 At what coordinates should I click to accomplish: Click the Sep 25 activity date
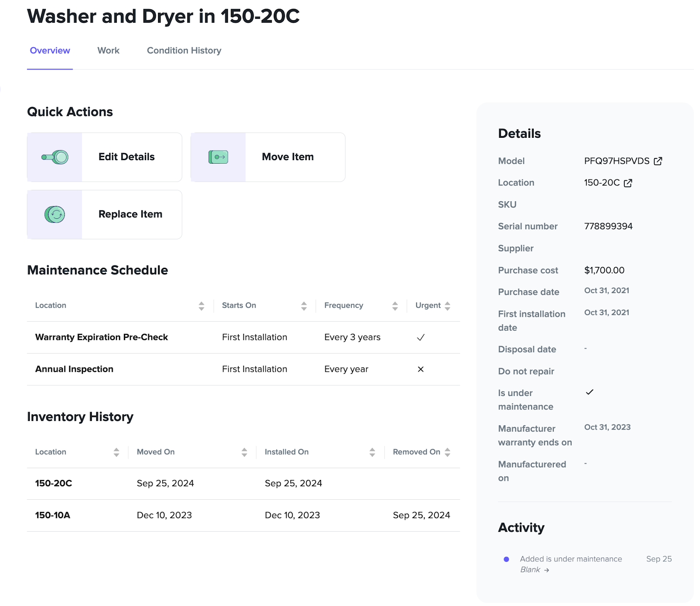[659, 559]
